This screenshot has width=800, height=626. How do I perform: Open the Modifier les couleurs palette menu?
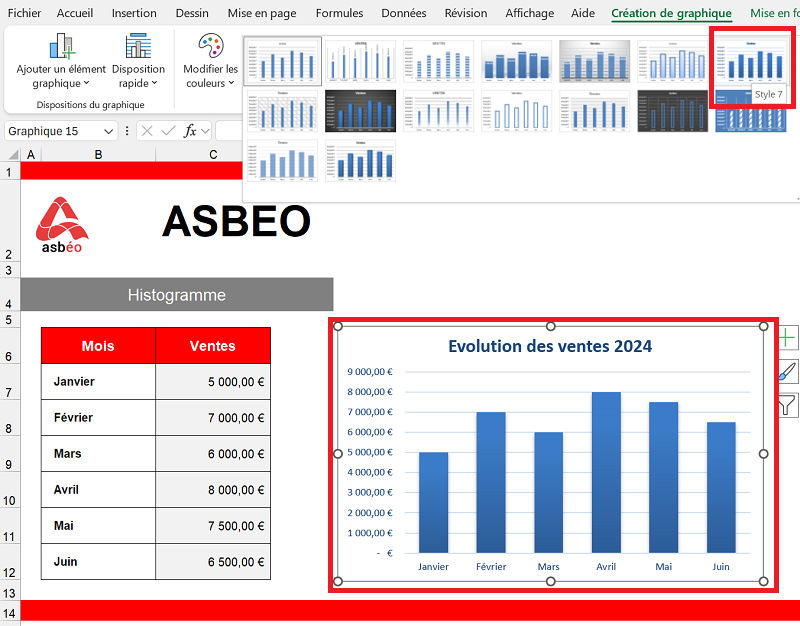pyautogui.click(x=211, y=60)
